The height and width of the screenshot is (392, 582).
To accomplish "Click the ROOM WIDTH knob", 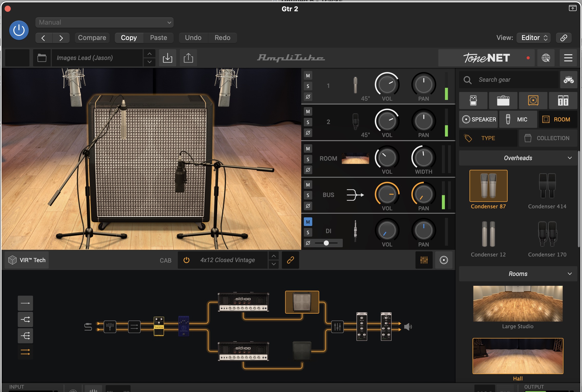I will click(423, 158).
